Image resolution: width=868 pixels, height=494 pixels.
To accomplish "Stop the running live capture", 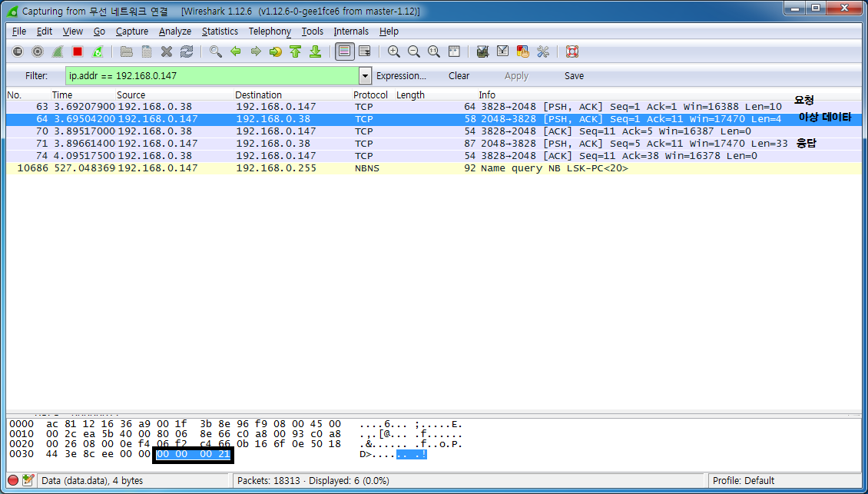I will click(78, 51).
